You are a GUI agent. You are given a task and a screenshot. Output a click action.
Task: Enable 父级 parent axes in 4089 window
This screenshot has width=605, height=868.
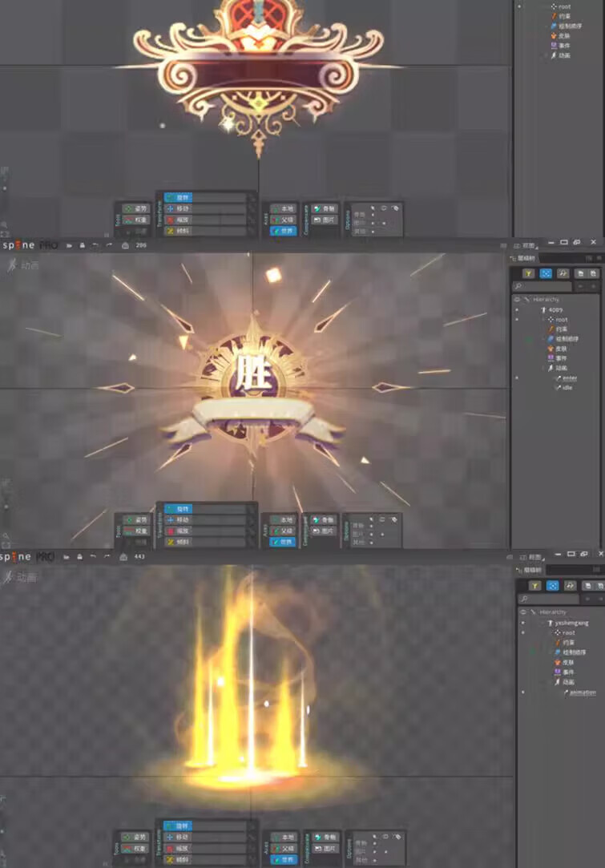click(x=283, y=531)
